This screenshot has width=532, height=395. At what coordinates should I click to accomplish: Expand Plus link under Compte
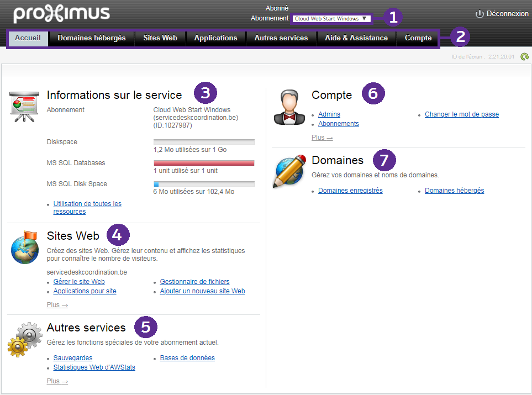(322, 138)
